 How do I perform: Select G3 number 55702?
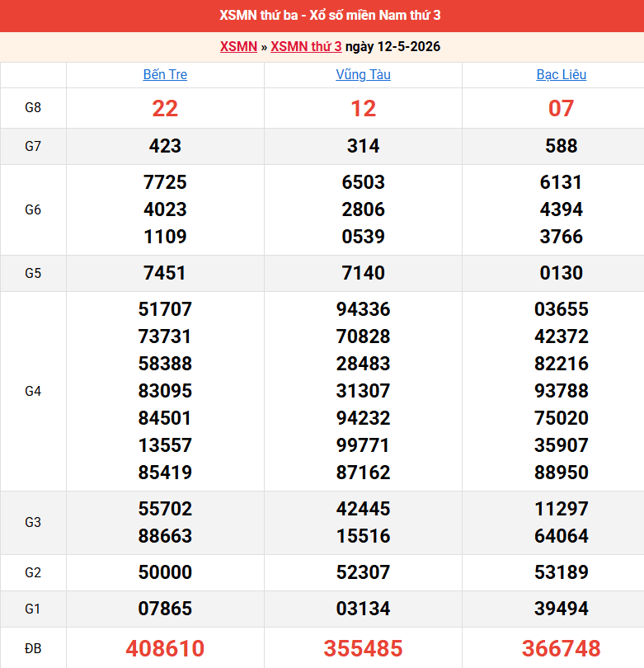click(165, 509)
